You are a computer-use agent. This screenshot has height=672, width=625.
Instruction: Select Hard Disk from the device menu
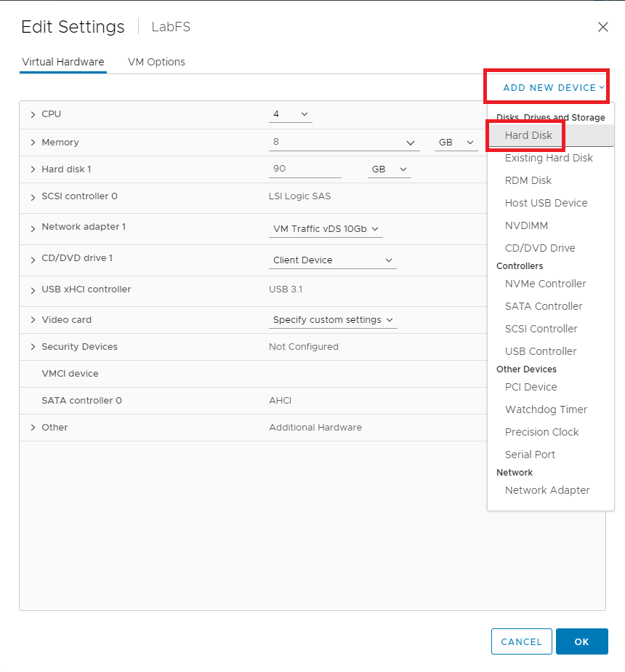click(x=528, y=135)
